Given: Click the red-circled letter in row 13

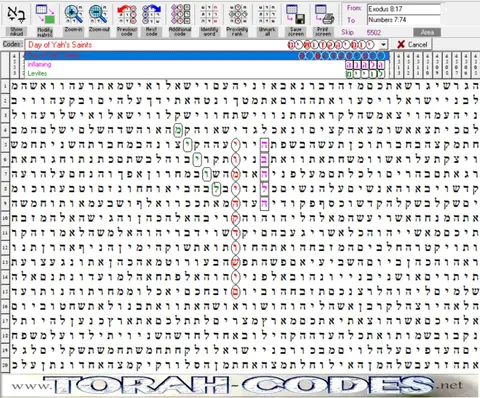Looking at the screenshot, I should [x=236, y=262].
